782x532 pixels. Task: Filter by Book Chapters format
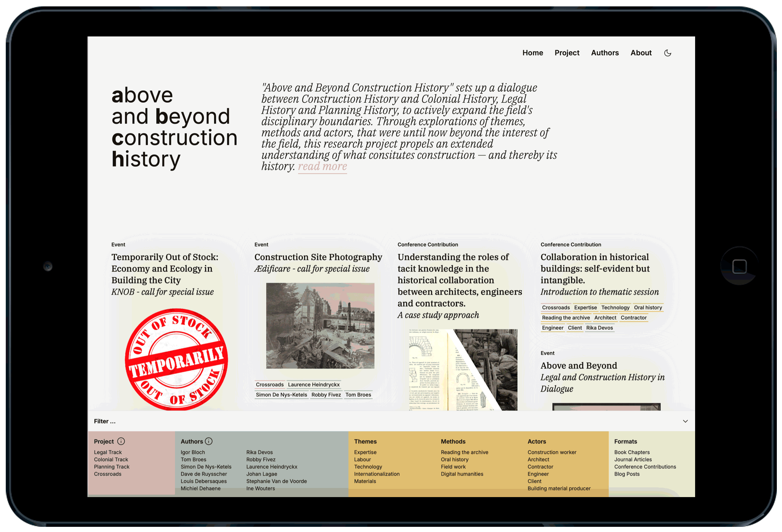tap(632, 452)
